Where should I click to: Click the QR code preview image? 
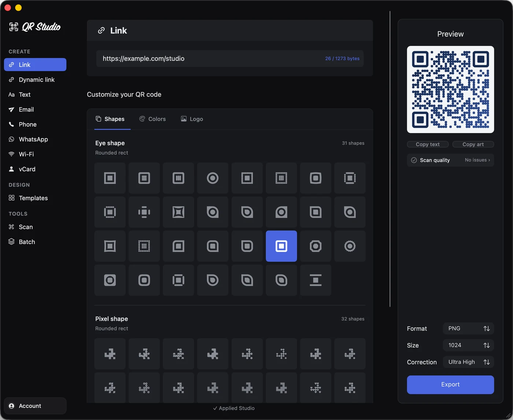[450, 89]
